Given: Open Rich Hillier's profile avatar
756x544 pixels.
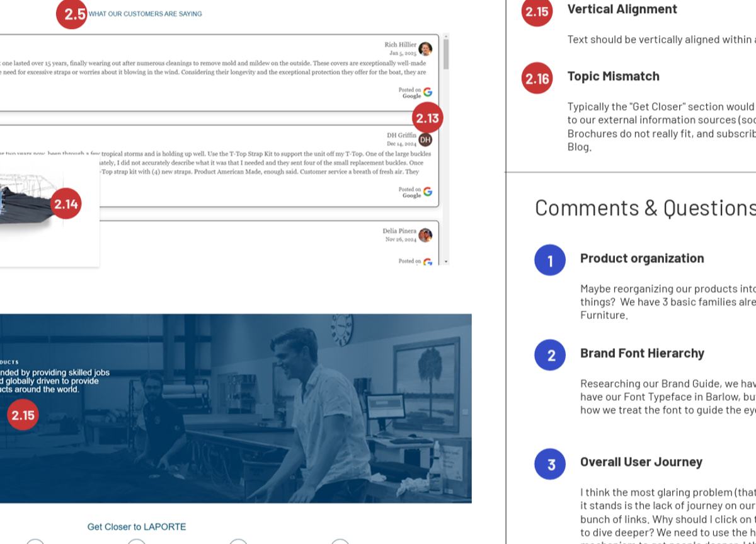Looking at the screenshot, I should (425, 49).
